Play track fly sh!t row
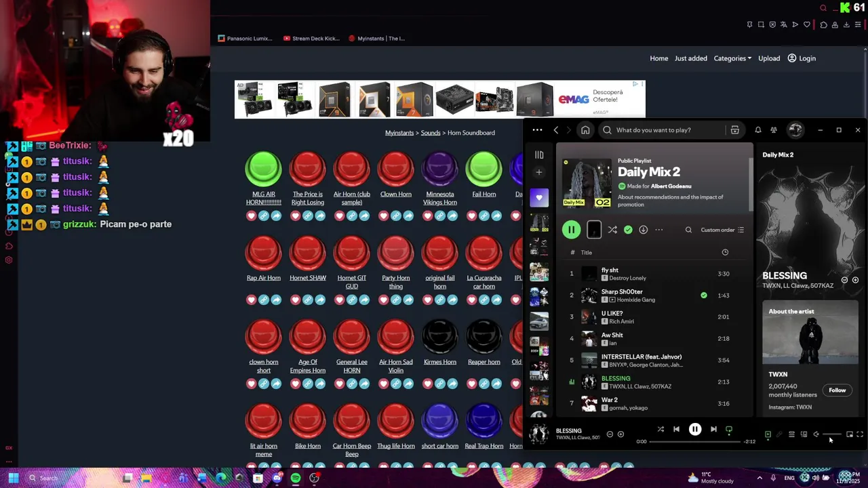The height and width of the screenshot is (488, 868). coord(654,274)
